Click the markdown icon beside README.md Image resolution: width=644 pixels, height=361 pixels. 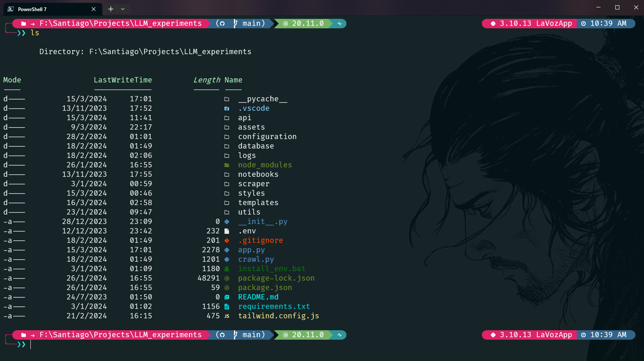click(227, 297)
